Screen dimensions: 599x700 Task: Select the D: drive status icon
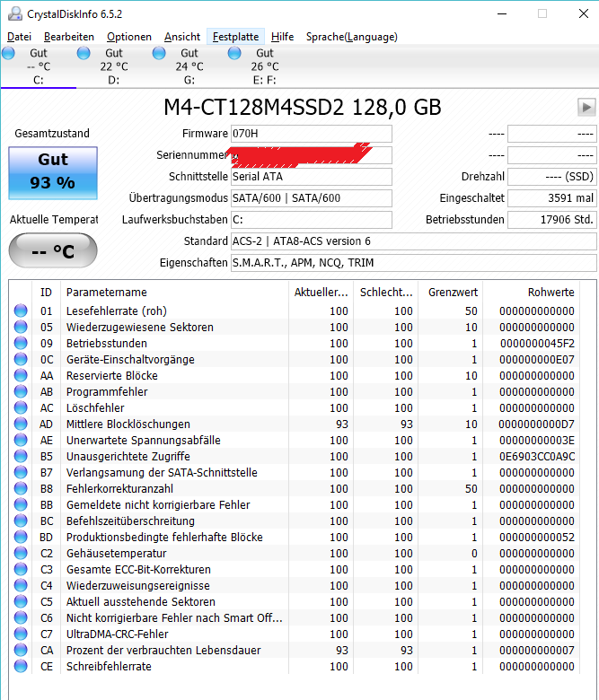(84, 53)
